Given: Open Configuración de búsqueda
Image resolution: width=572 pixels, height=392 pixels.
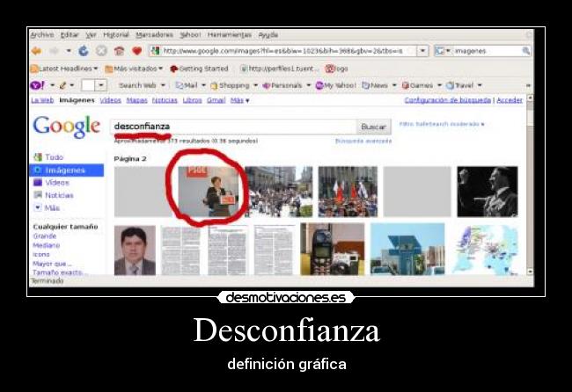Looking at the screenshot, I should pyautogui.click(x=448, y=100).
